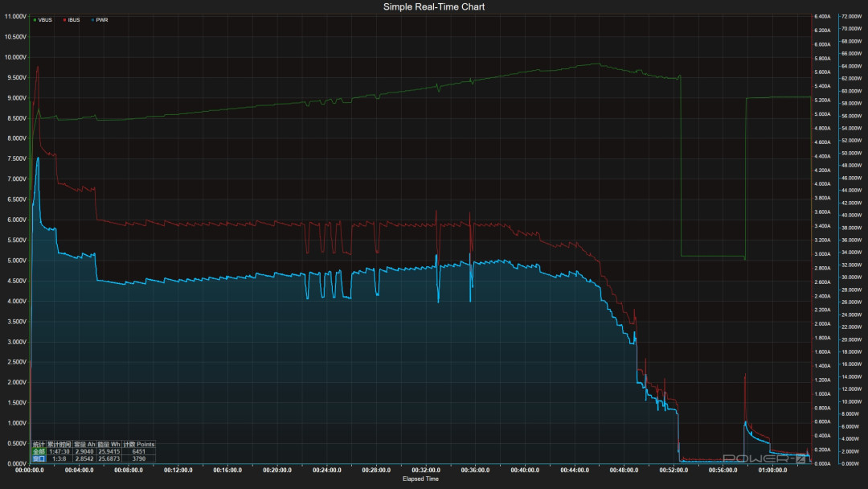The image size is (868, 489).
Task: Click the 00:32:00.0 time axis label
Action: click(426, 471)
